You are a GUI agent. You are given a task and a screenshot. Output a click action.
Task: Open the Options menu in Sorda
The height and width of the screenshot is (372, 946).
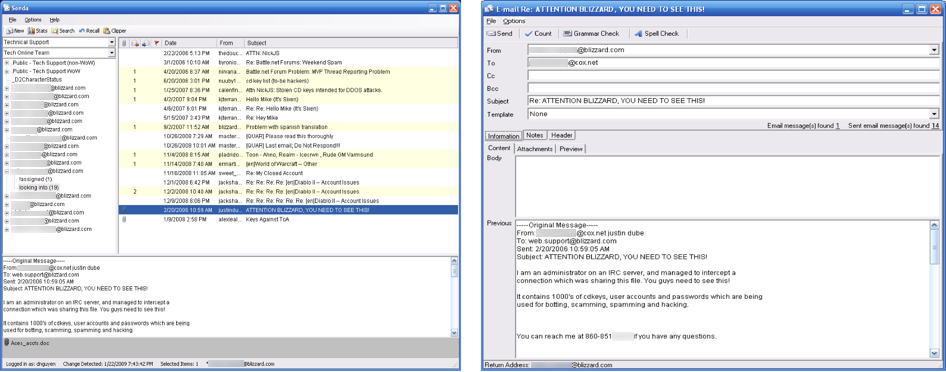[x=33, y=20]
